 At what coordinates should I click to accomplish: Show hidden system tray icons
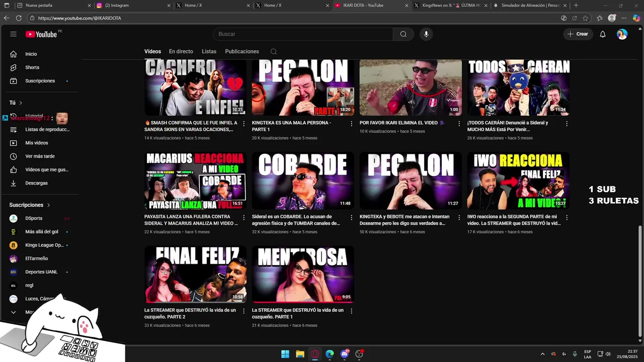pyautogui.click(x=542, y=354)
